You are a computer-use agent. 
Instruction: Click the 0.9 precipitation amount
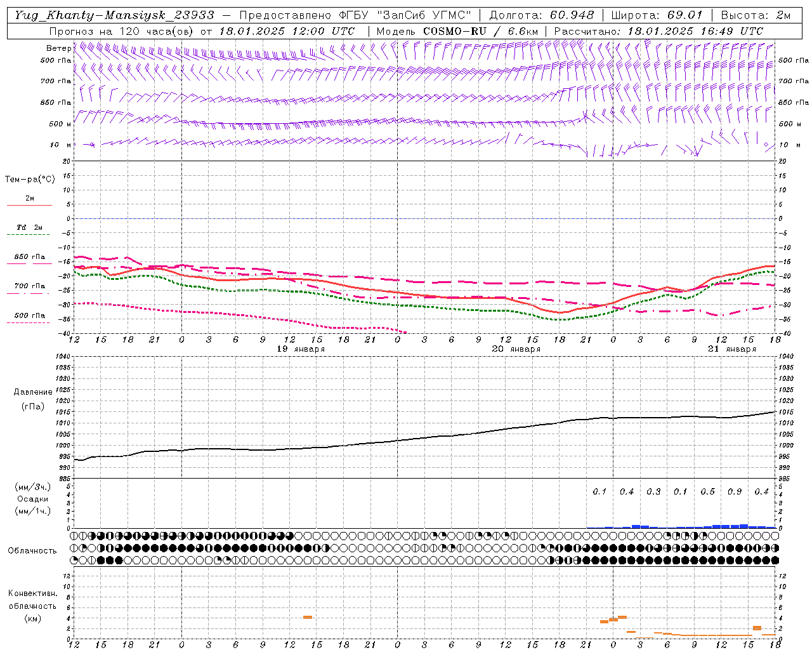pyautogui.click(x=735, y=492)
